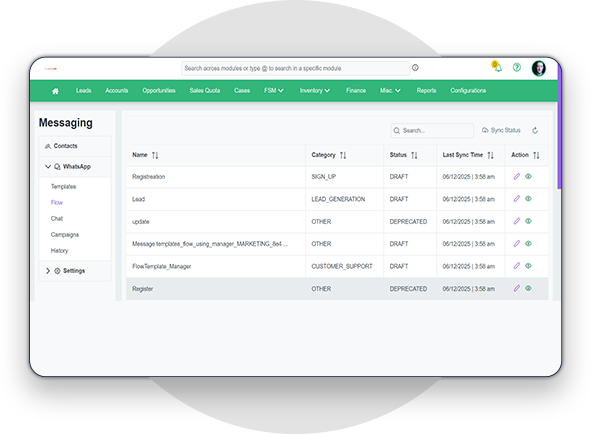Sort by Last Sync Time arrows

(490, 155)
